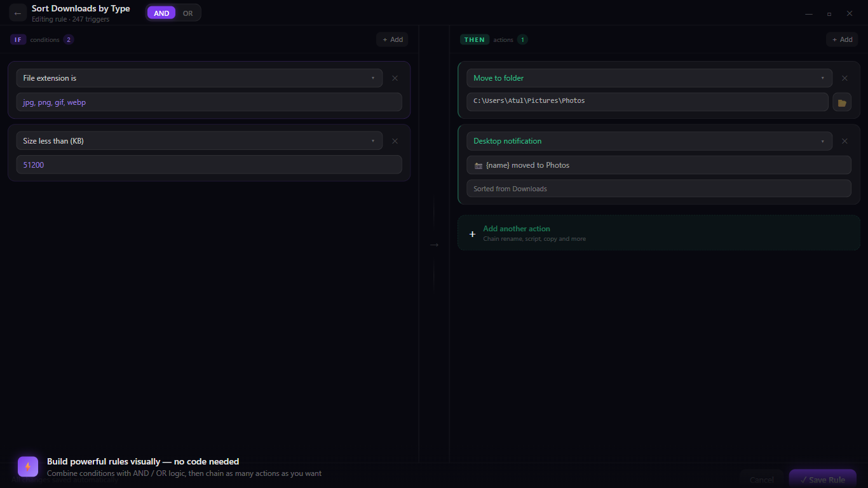The width and height of the screenshot is (868, 488).
Task: Remove the 'Desktop notification' action
Action: (x=844, y=141)
